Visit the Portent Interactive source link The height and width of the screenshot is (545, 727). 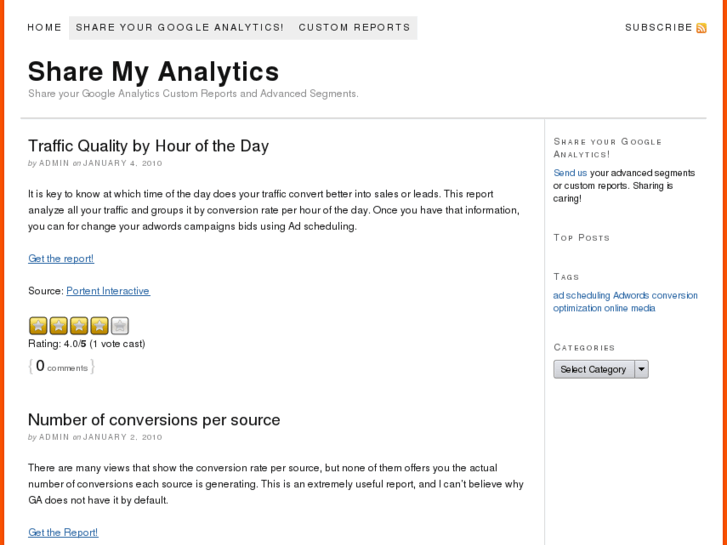(x=108, y=291)
